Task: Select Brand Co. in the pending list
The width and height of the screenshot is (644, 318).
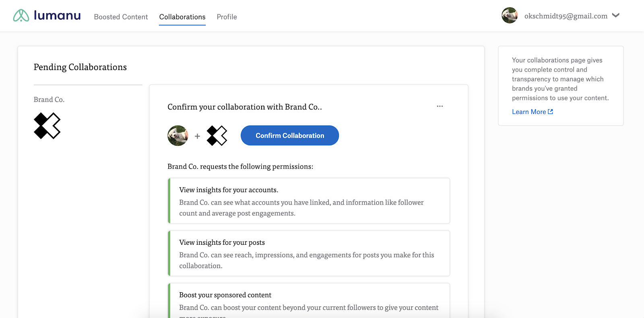Action: pyautogui.click(x=49, y=99)
